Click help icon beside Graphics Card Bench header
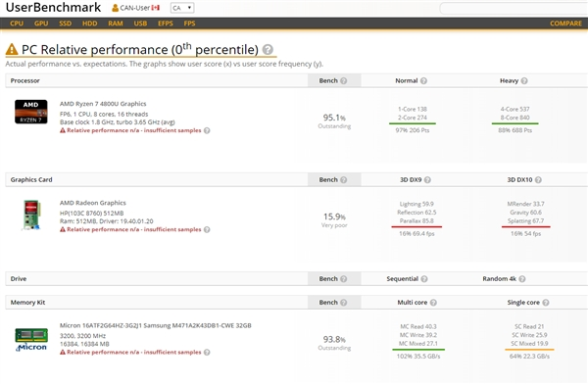Viewport: 588px width, 384px height. [344, 179]
